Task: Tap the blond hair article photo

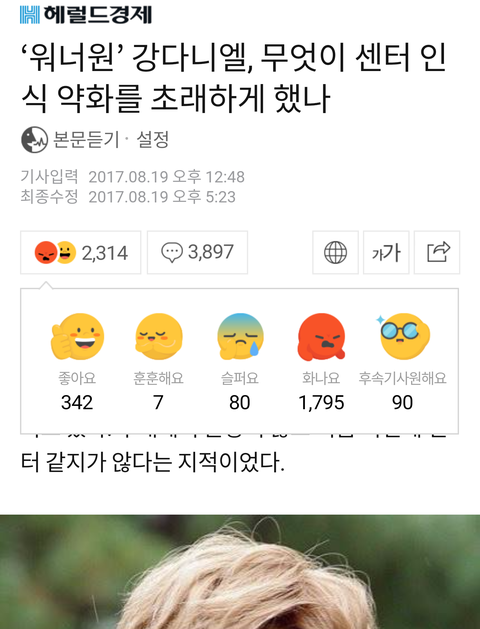Action: (240, 572)
